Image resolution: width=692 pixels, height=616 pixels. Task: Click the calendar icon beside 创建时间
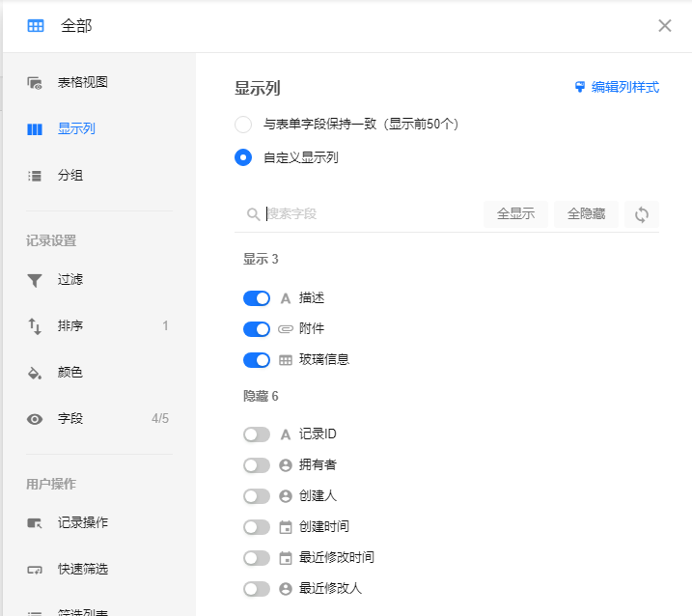click(286, 527)
